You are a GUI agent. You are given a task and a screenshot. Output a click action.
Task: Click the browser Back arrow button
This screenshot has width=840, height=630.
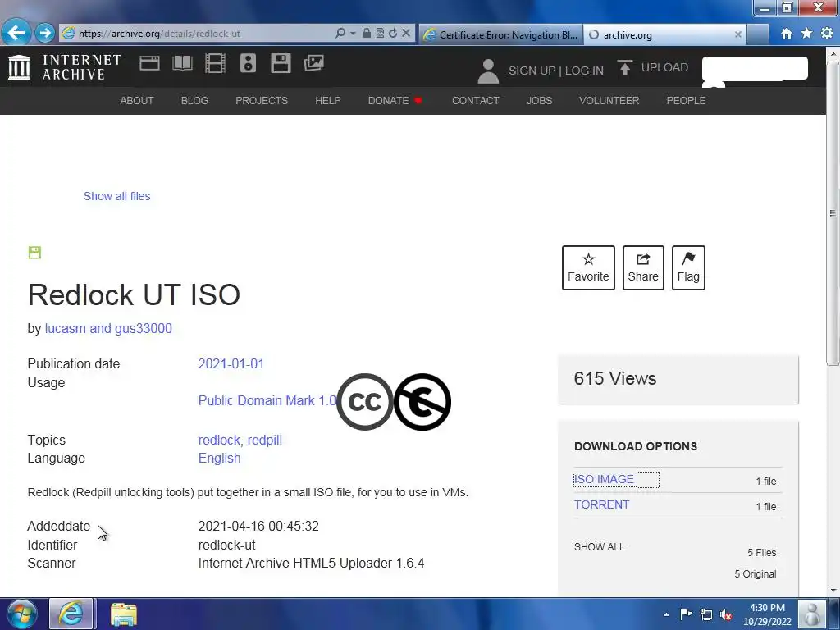(x=16, y=33)
